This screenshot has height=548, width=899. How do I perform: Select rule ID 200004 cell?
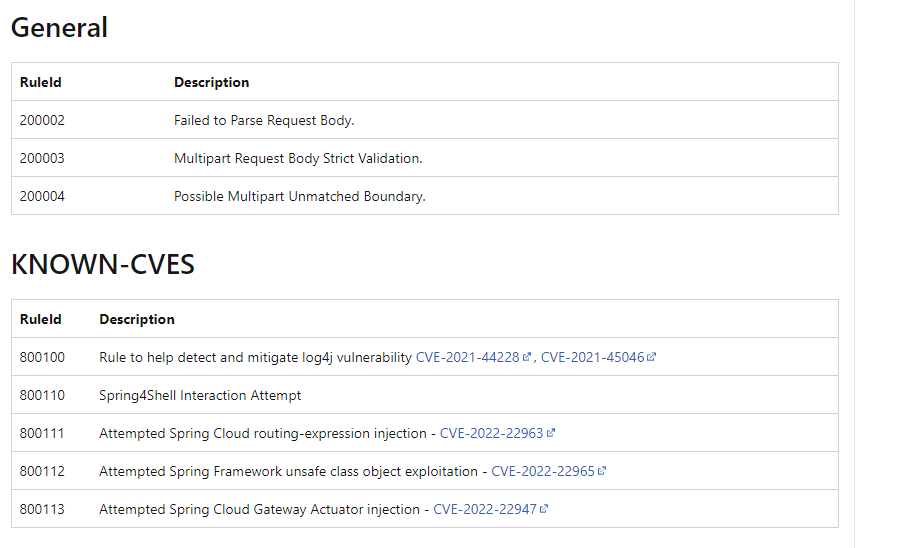coord(42,197)
